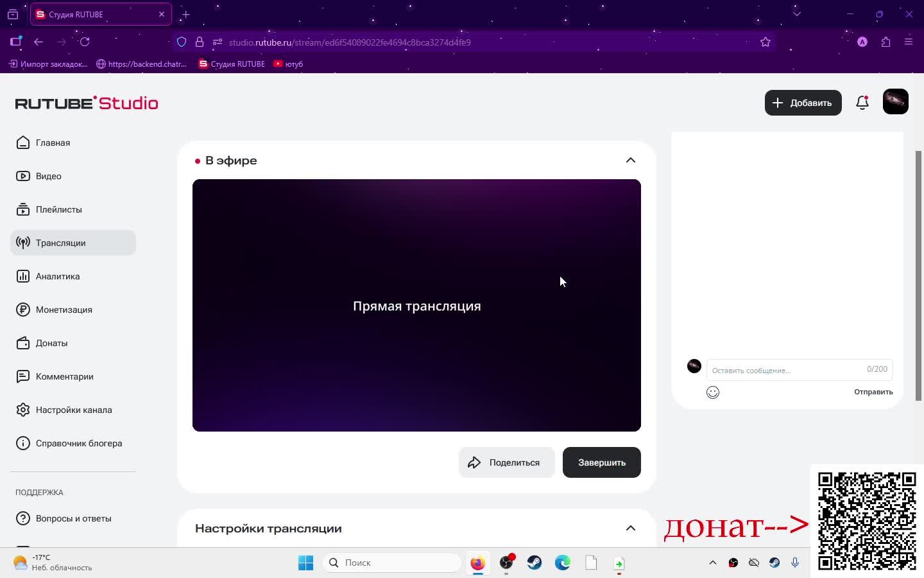Open the chat emoji picker
The width and height of the screenshot is (924, 578).
tap(713, 392)
